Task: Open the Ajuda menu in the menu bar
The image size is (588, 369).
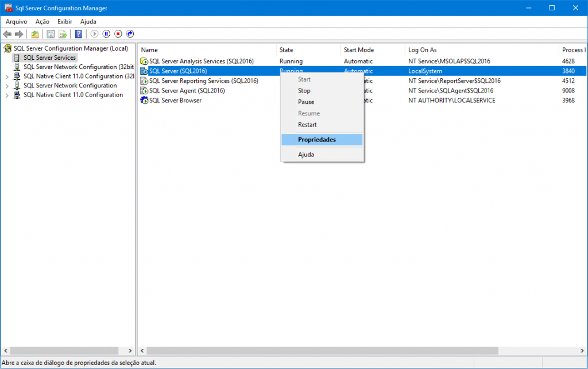Action: click(x=88, y=22)
